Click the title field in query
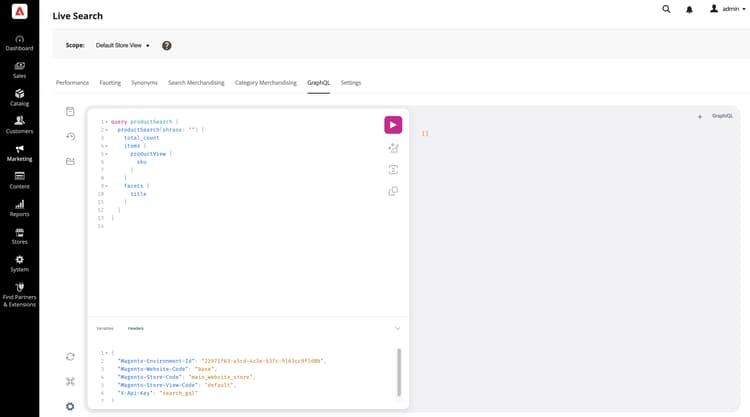This screenshot has width=750, height=417. coord(138,194)
